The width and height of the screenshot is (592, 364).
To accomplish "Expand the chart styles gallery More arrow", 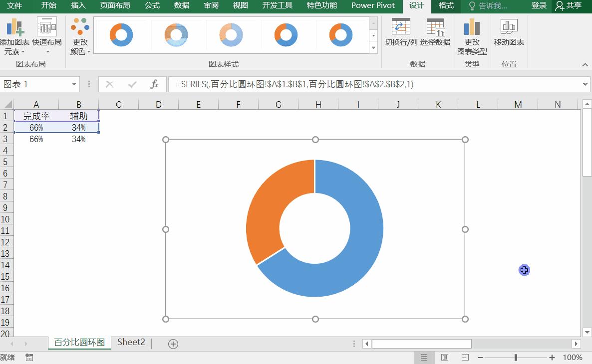I will coord(373,48).
